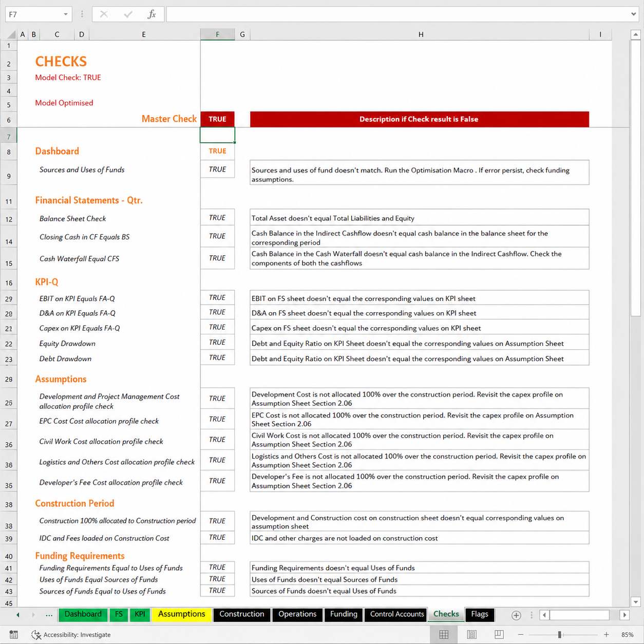This screenshot has height=644, width=644.
Task: Switch to Normal view icon
Action: [444, 635]
